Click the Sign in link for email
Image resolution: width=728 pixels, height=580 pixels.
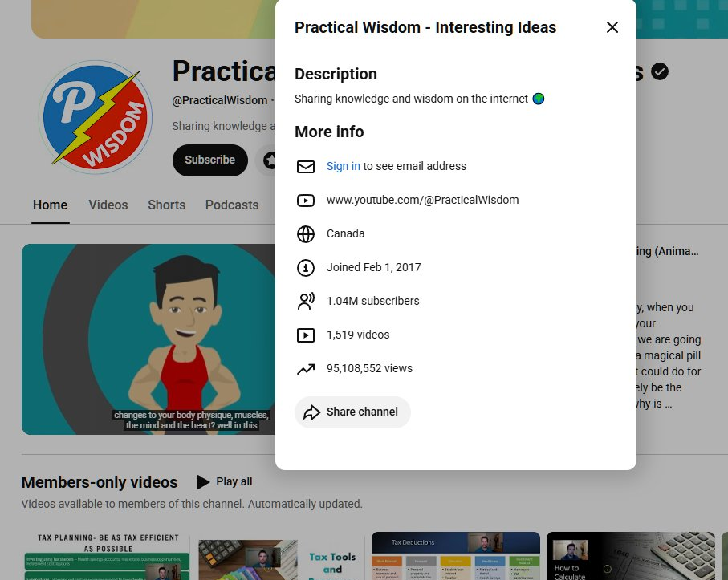pyautogui.click(x=343, y=166)
